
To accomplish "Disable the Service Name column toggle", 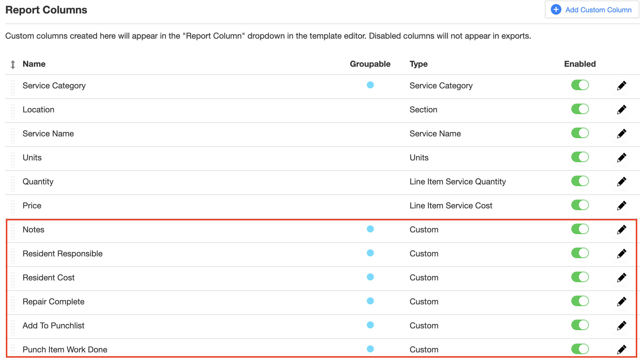I will 580,133.
